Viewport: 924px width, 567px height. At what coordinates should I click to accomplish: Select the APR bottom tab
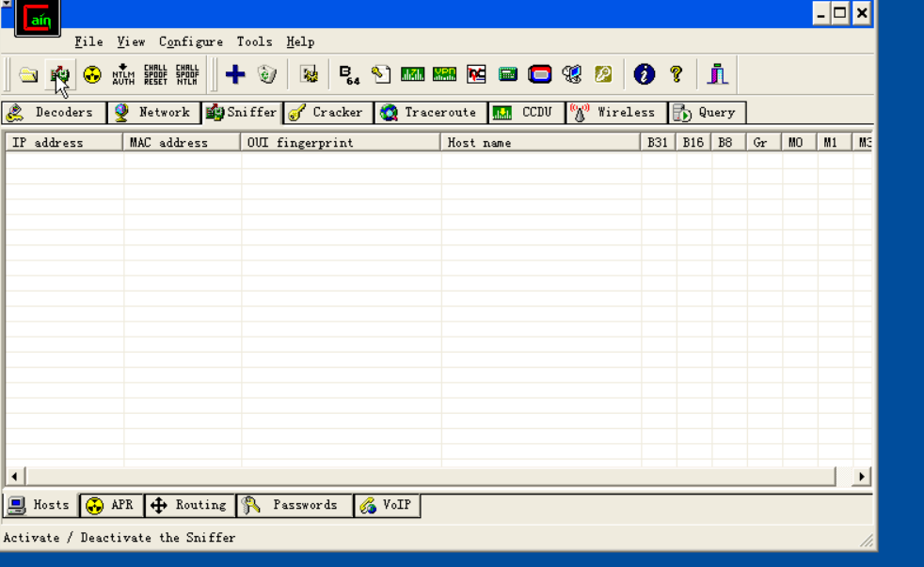[111, 505]
